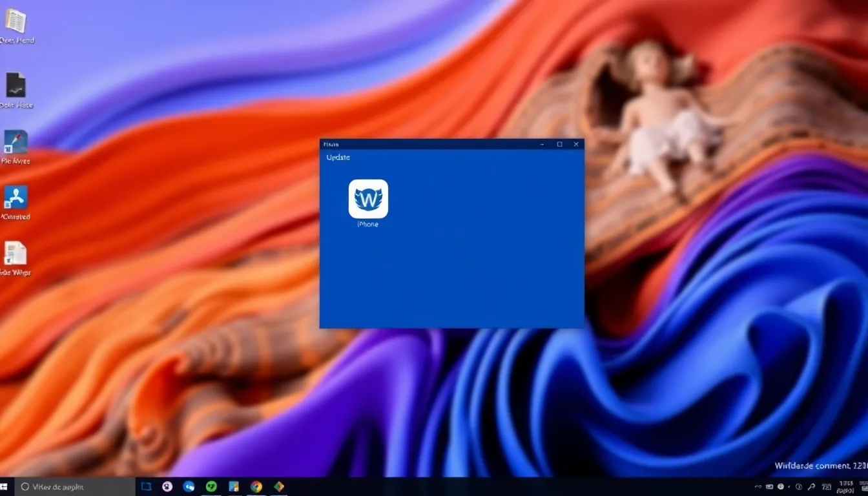Open the green round taskbar app
This screenshot has width=868, height=496.
click(211, 486)
